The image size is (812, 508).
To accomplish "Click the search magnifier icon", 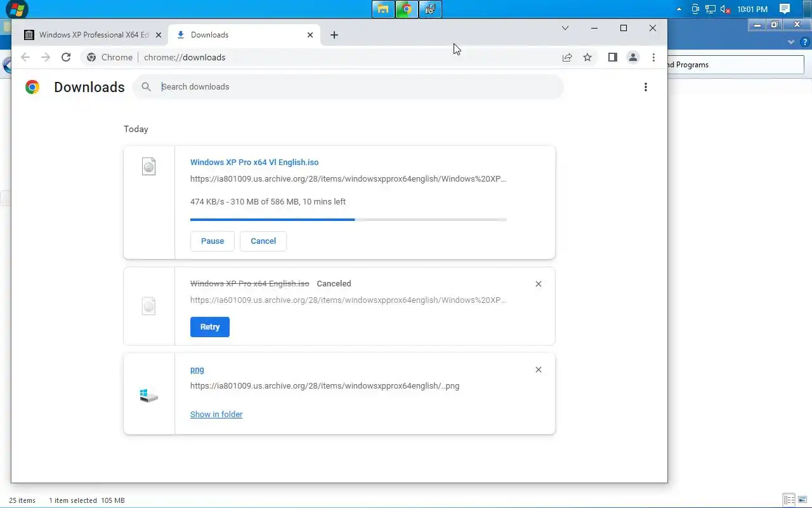I will [x=147, y=87].
